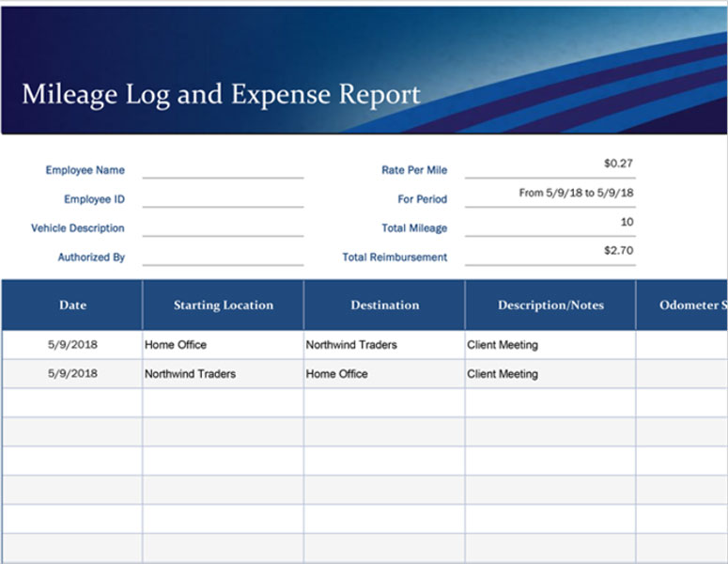This screenshot has width=728, height=564.
Task: Select Northwind Traders in the second row's Starting Location
Action: tap(190, 373)
